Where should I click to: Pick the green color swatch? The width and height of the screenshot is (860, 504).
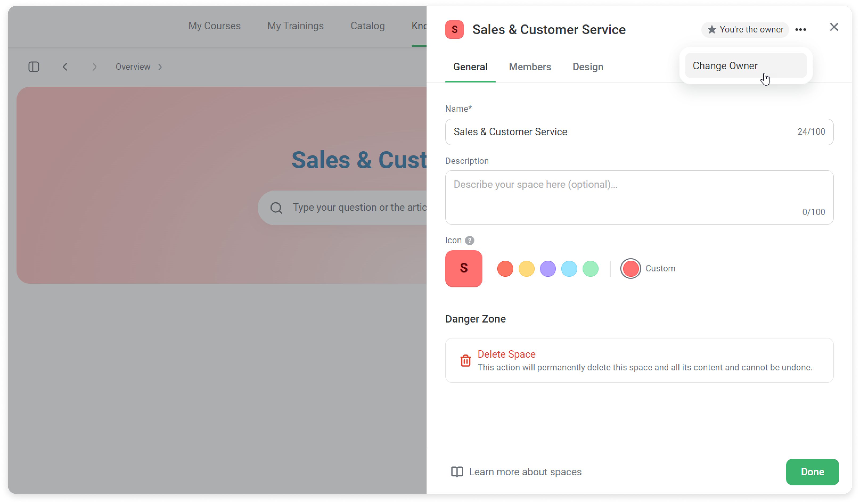[590, 269]
